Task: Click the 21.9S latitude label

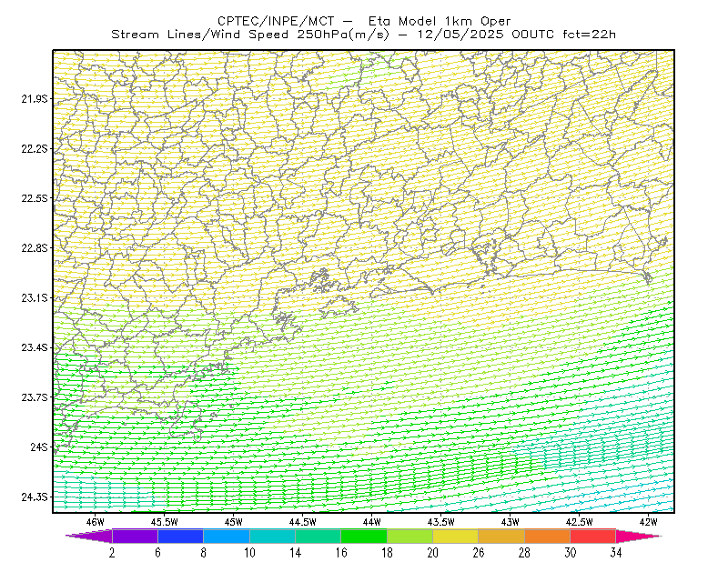Action: point(34,98)
